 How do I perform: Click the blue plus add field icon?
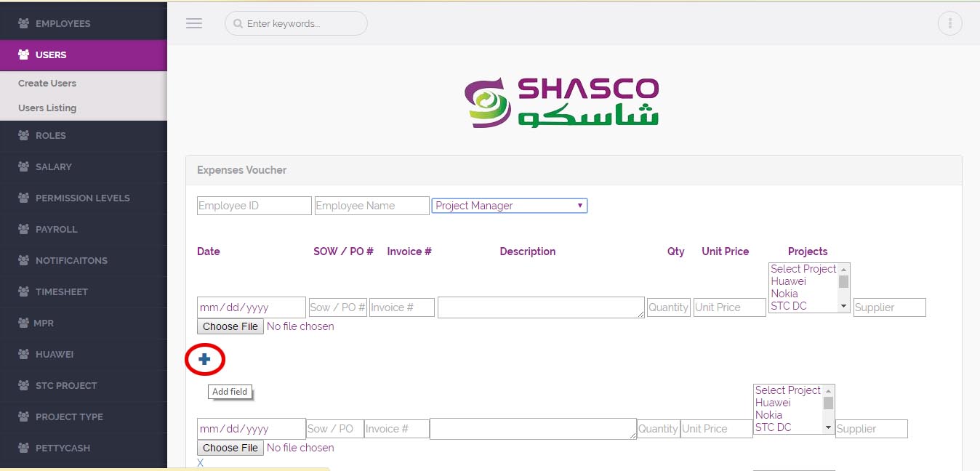click(204, 360)
